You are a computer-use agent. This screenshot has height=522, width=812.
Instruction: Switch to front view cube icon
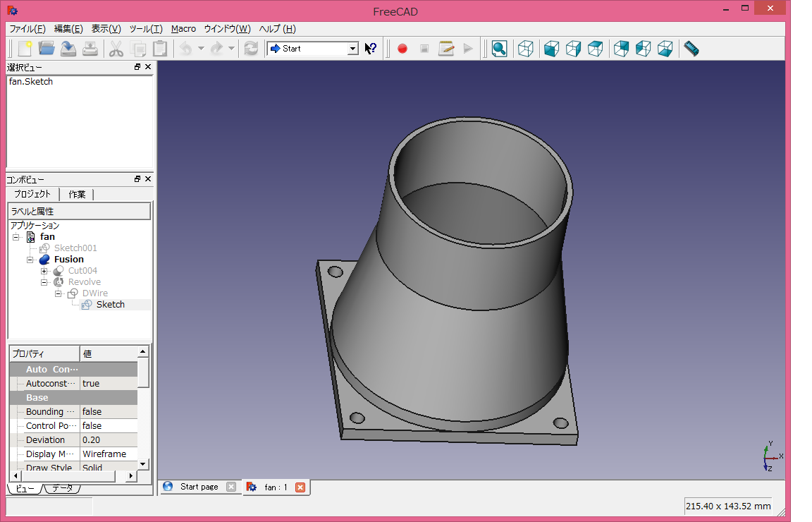point(551,49)
